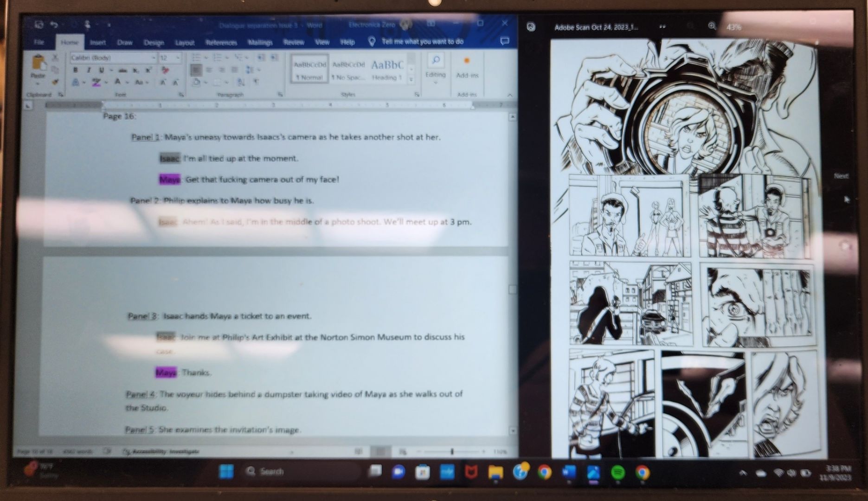Image resolution: width=868 pixels, height=501 pixels.
Task: Toggle strikethrough text formatting
Action: (122, 71)
